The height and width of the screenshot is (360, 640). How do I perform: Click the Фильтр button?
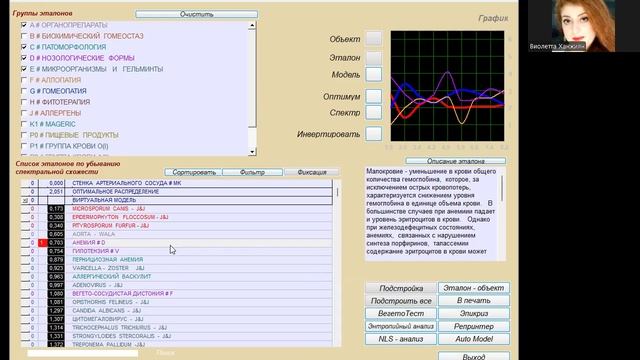(x=252, y=172)
